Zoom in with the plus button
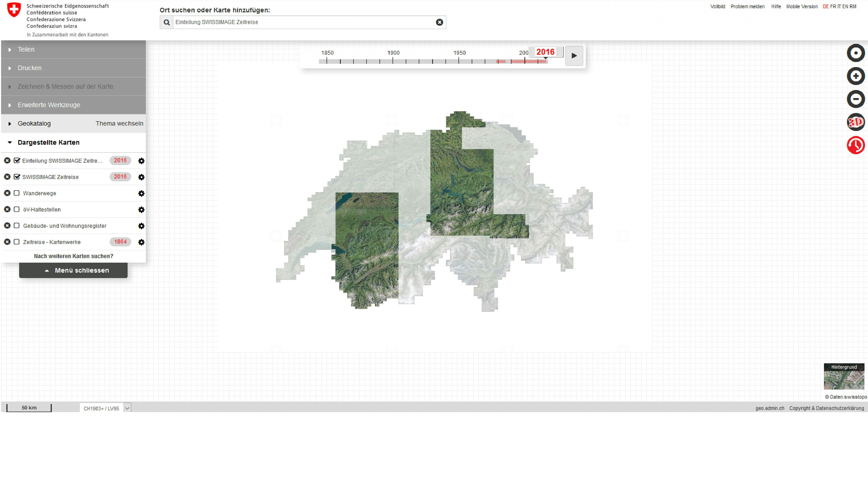Screen dimensions: 868x488 coord(856,76)
